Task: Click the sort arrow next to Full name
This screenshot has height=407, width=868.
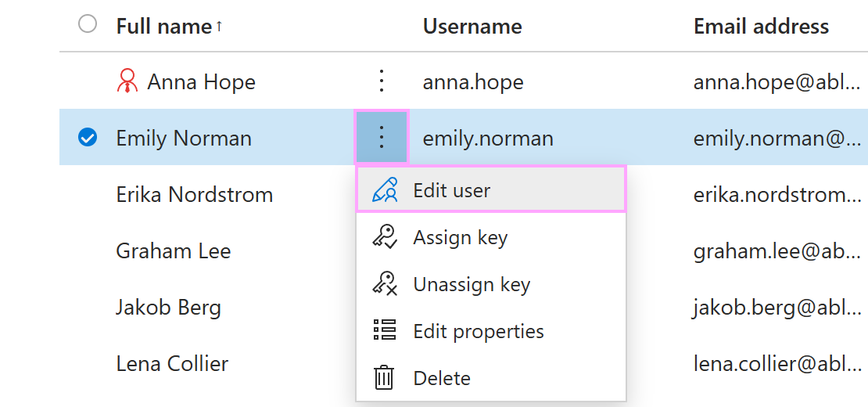Action: pos(219,26)
